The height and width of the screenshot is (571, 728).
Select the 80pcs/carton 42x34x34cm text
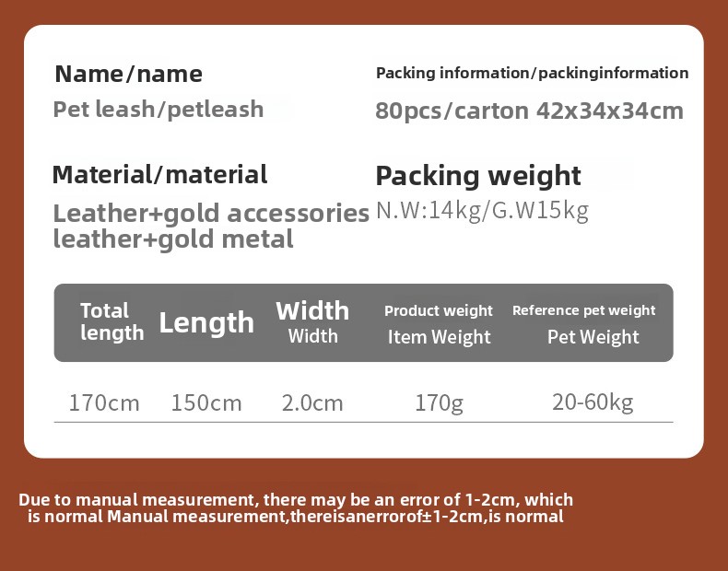point(529,111)
